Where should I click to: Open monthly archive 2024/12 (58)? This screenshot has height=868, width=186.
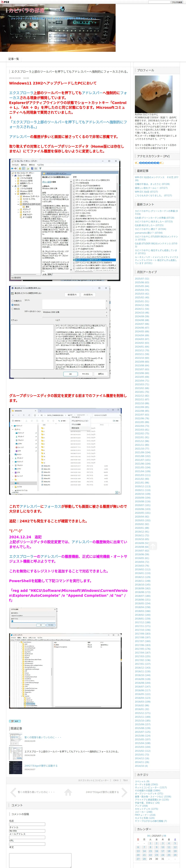[x=142, y=305]
